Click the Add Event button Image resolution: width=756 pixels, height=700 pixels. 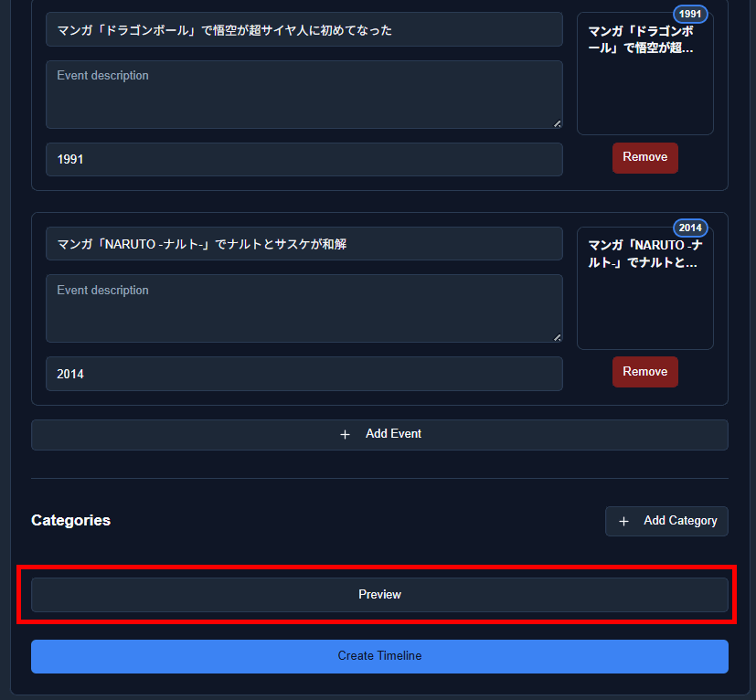pos(379,435)
